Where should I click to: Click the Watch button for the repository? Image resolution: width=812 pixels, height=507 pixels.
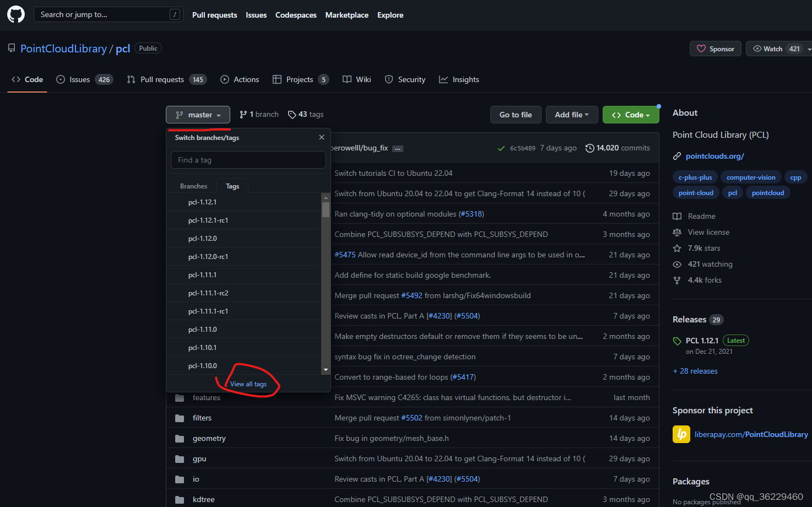[776, 48]
